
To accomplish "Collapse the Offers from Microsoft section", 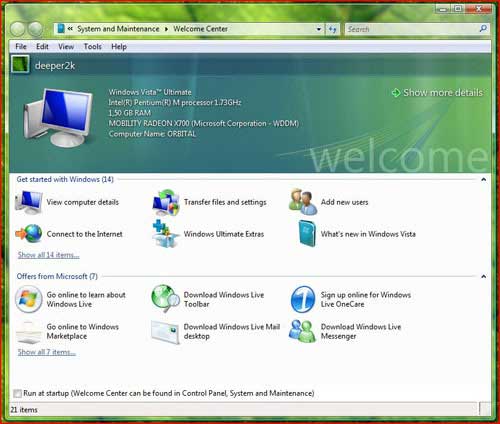I will (484, 277).
